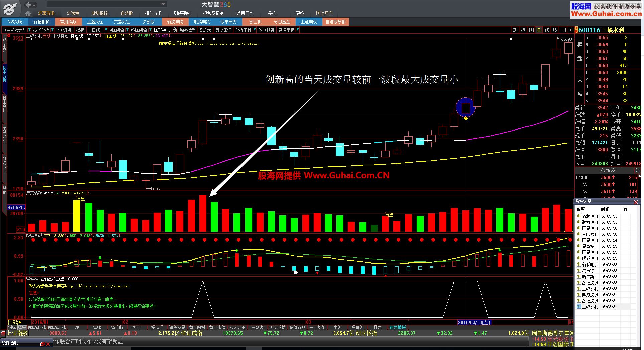Switch to the 技术分析 side tab
This screenshot has width=644, height=350.
(x=4, y=74)
